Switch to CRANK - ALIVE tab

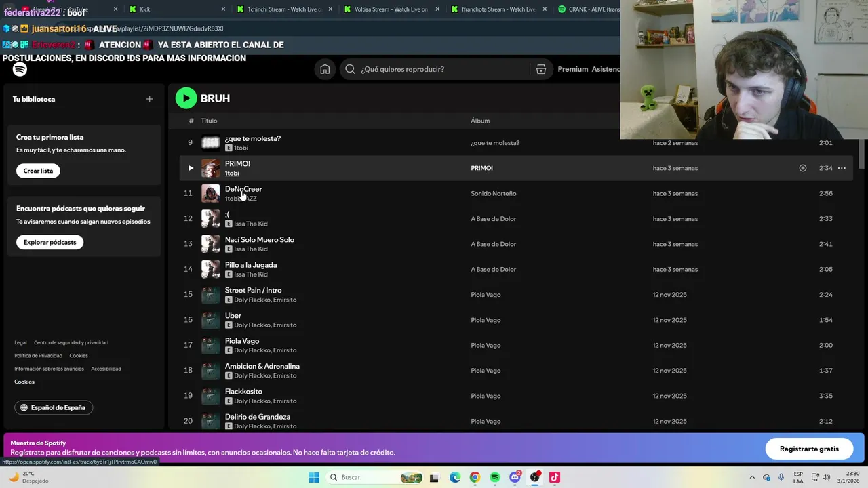click(x=587, y=9)
